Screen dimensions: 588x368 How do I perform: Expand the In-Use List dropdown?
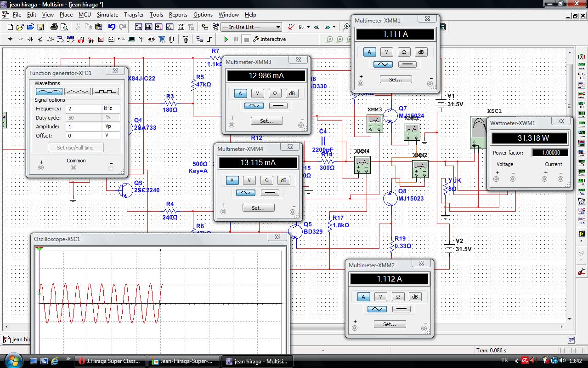pos(278,27)
